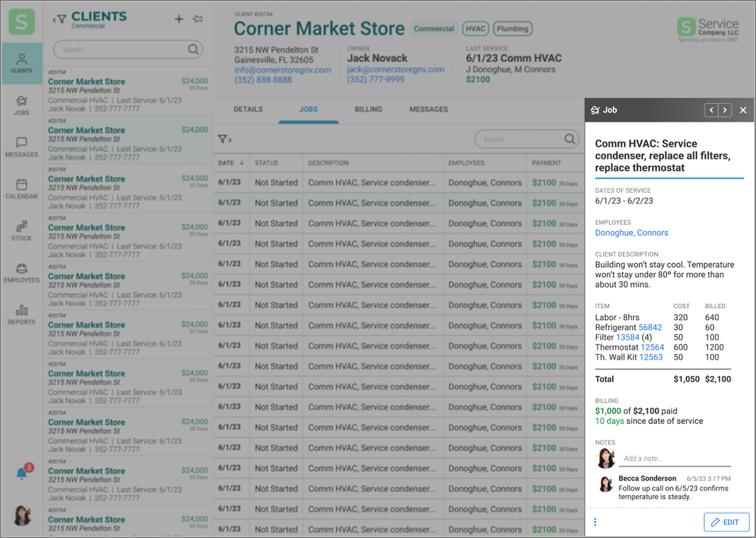The width and height of the screenshot is (756, 538).
Task: Click last service 6/1/23 Comm HVAC
Action: [x=513, y=59]
